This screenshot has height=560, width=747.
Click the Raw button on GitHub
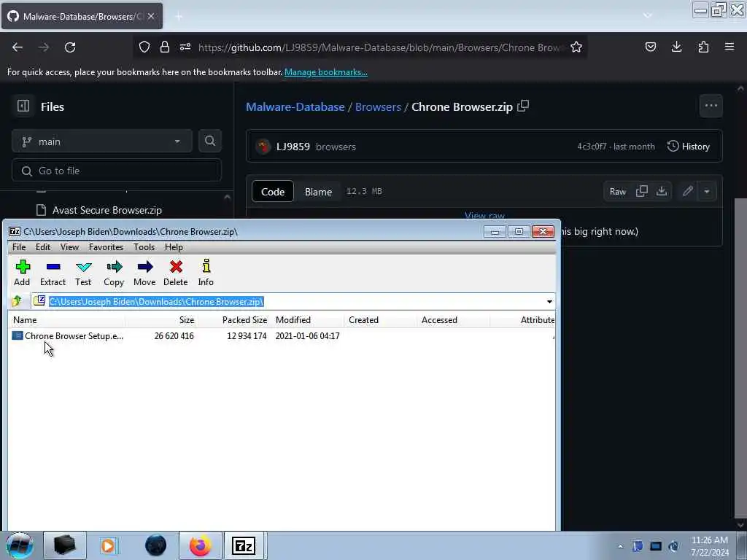click(x=618, y=192)
